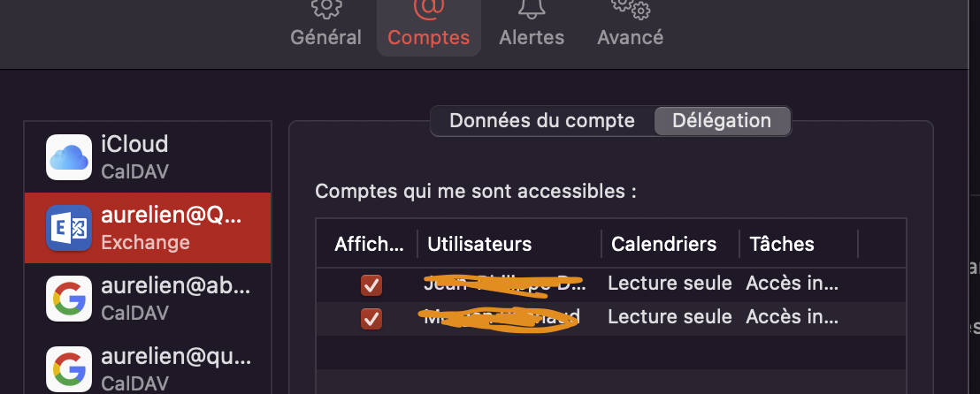980x394 pixels.
Task: Switch to the Données du compte tab
Action: point(542,121)
